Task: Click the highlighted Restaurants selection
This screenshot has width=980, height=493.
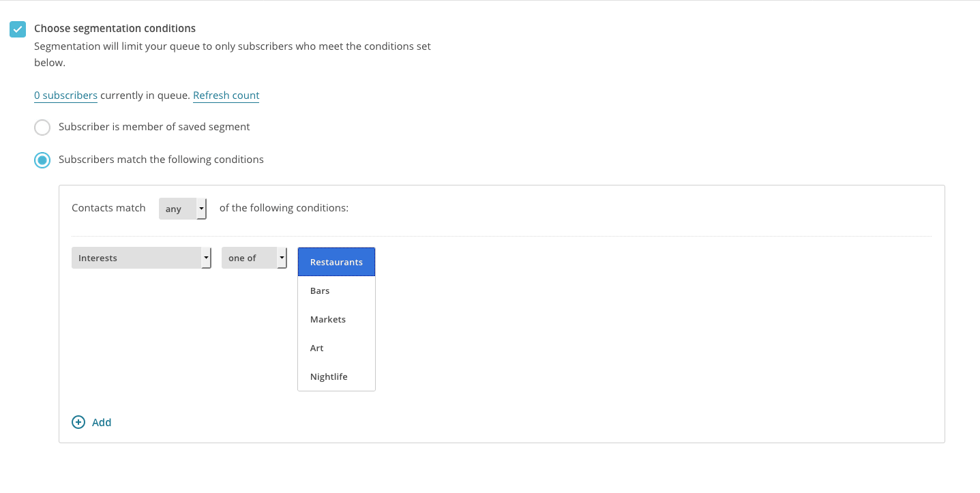Action: click(336, 262)
